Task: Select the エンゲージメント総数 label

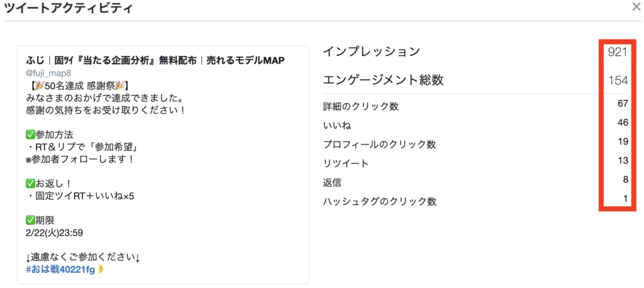Action: pyautogui.click(x=383, y=80)
